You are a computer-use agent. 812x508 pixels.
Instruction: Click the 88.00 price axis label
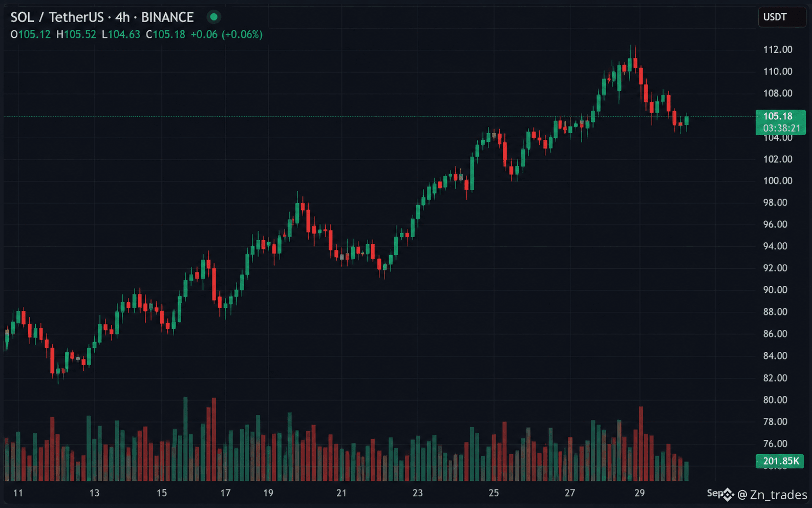click(775, 312)
